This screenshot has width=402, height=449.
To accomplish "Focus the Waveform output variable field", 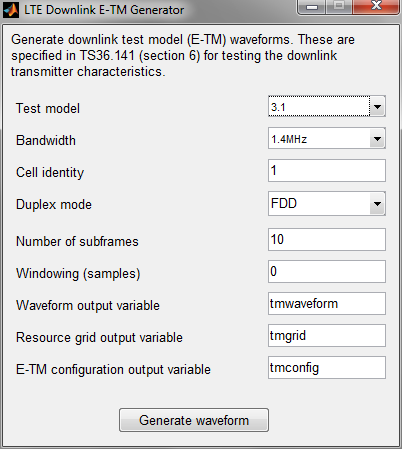I will (327, 303).
